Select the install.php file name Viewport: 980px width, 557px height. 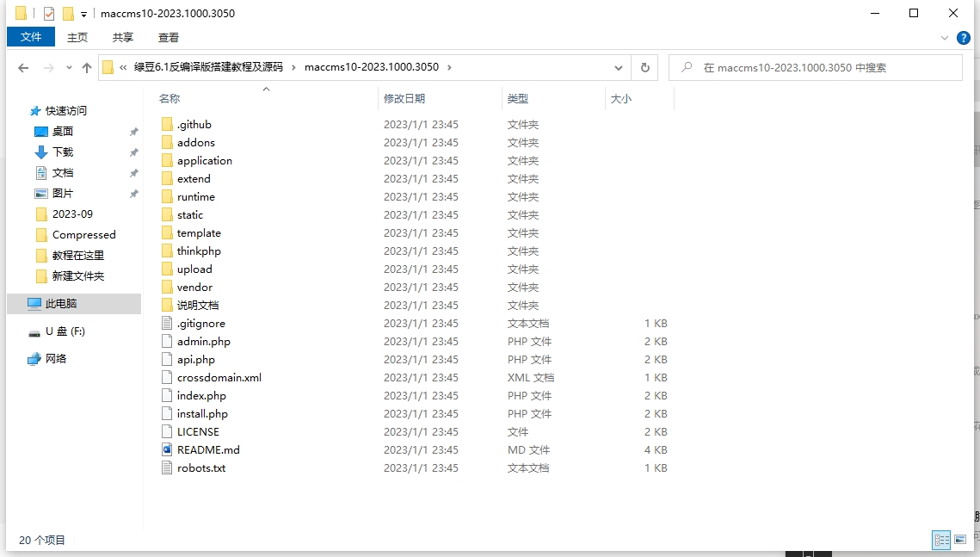pyautogui.click(x=202, y=414)
